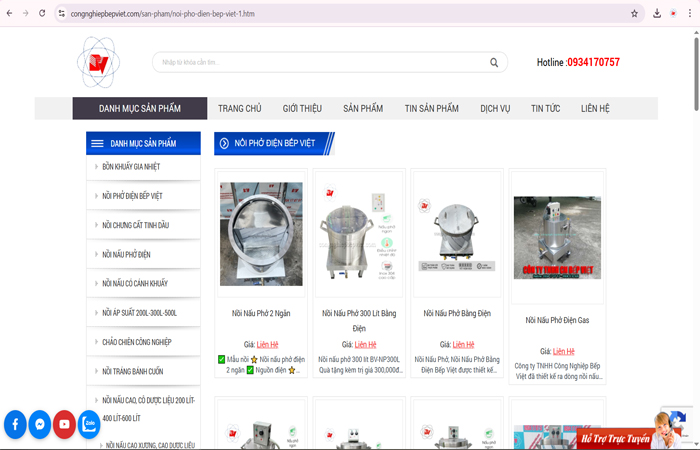Click the Bếp Việt atom logo
Screen dimensions: 700x450
[x=98, y=62]
